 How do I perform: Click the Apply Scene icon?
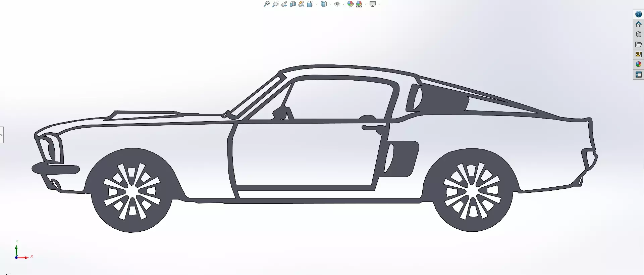click(x=359, y=4)
